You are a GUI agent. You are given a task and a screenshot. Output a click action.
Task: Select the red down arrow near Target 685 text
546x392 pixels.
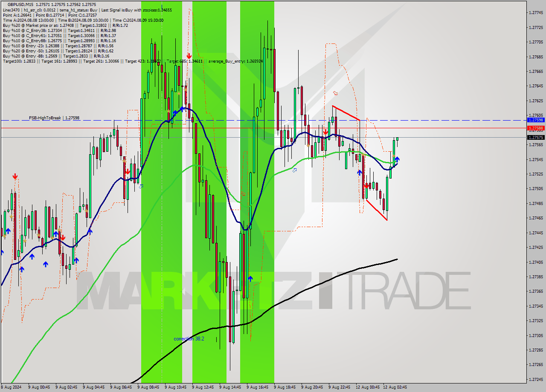coord(189,56)
